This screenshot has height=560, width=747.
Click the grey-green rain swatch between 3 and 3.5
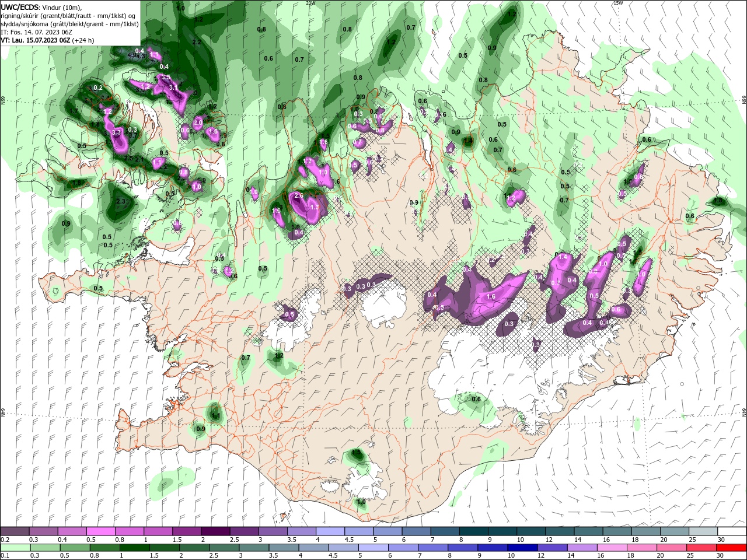point(253,547)
